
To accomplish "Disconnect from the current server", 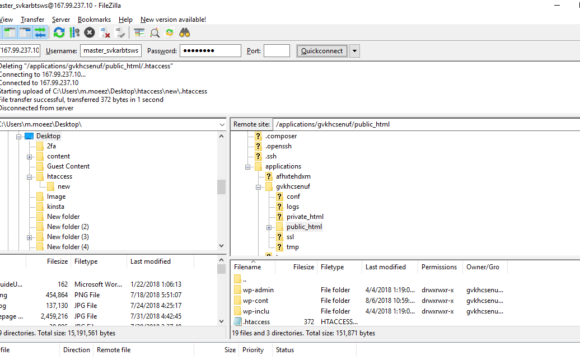I will tap(105, 33).
